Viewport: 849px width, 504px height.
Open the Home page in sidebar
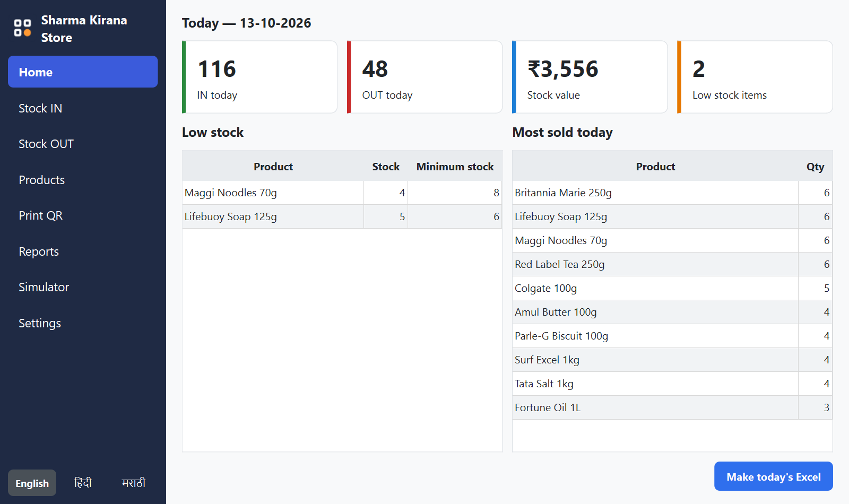tap(83, 72)
